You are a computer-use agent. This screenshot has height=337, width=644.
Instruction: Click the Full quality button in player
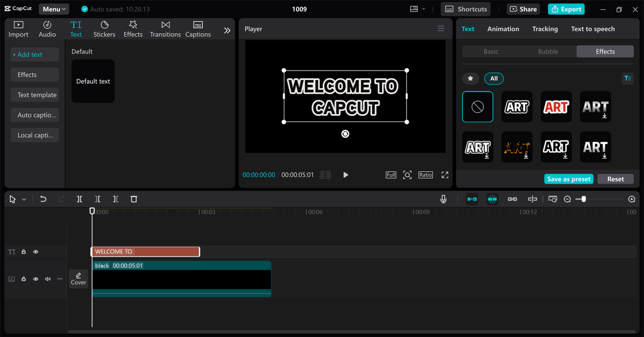tap(391, 175)
